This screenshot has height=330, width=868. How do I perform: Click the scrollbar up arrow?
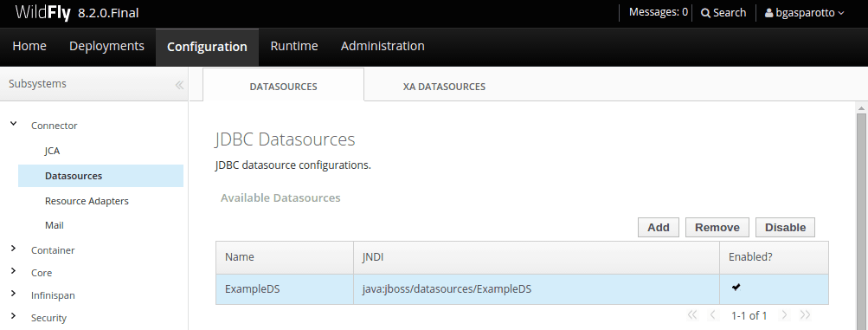pyautogui.click(x=861, y=107)
